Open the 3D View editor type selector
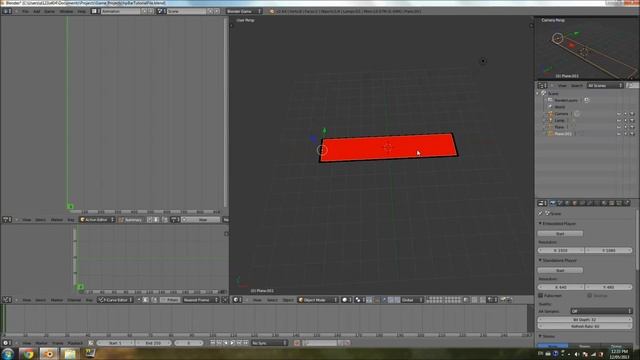Viewport: 640px width, 360px height. point(237,300)
